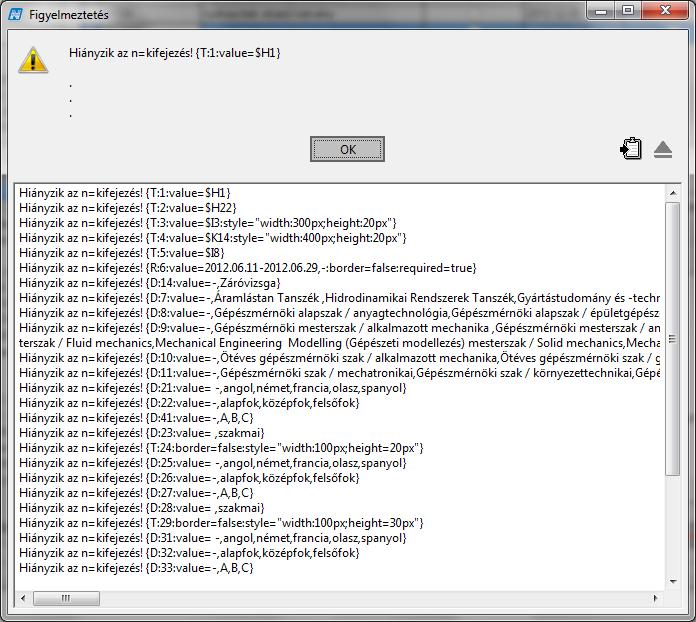Click the yellow warning triangle icon
The height and width of the screenshot is (622, 696).
tap(33, 60)
